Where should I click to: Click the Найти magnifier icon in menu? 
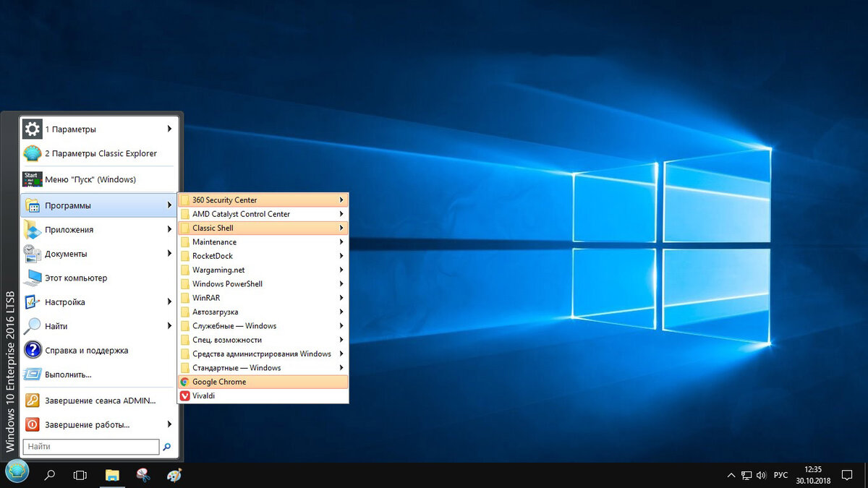tap(33, 326)
